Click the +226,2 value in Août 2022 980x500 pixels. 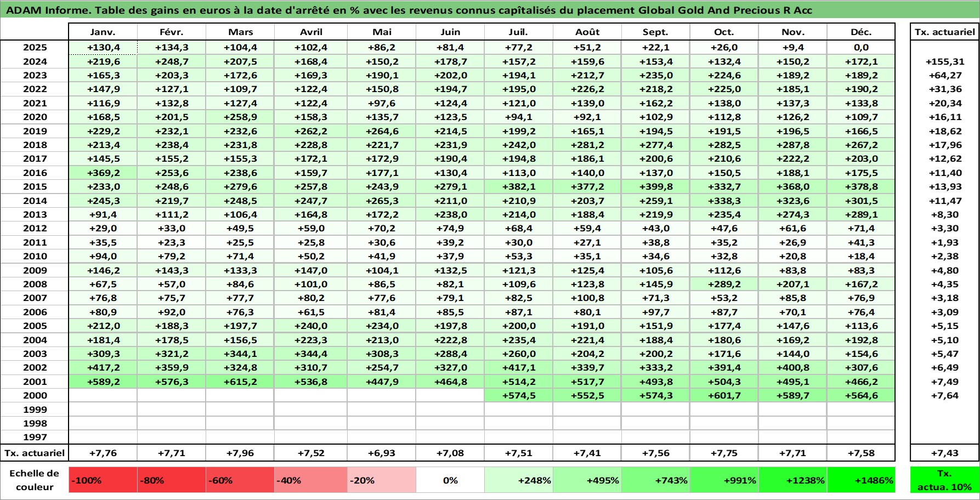point(587,89)
